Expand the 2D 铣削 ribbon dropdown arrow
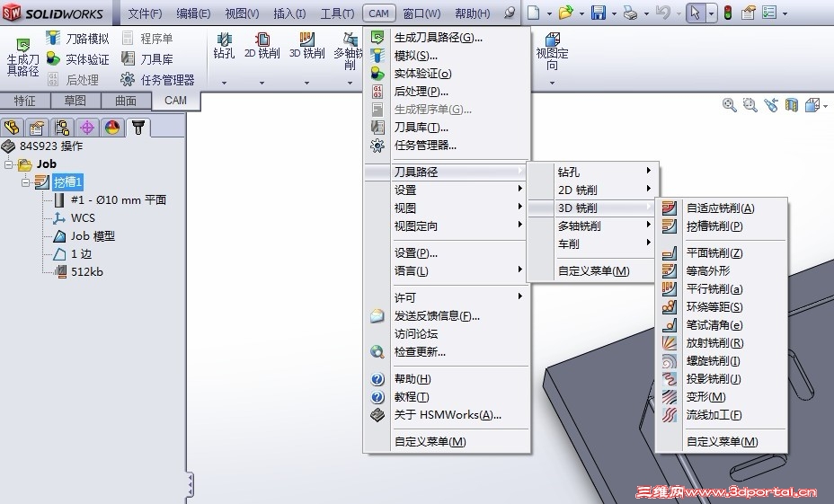Screen dimensions: 834x504 262,83
